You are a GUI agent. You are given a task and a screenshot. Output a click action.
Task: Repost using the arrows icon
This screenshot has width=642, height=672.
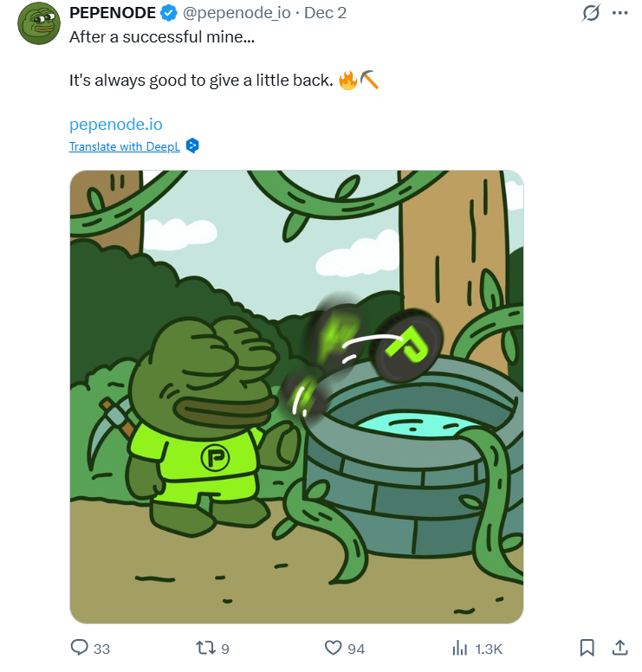tap(206, 648)
